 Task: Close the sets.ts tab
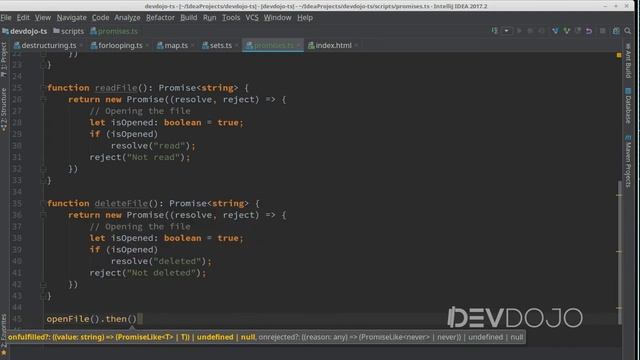click(237, 45)
